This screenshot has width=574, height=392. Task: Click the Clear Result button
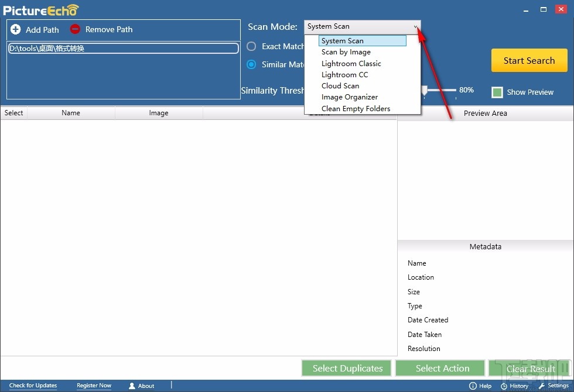[x=531, y=368]
